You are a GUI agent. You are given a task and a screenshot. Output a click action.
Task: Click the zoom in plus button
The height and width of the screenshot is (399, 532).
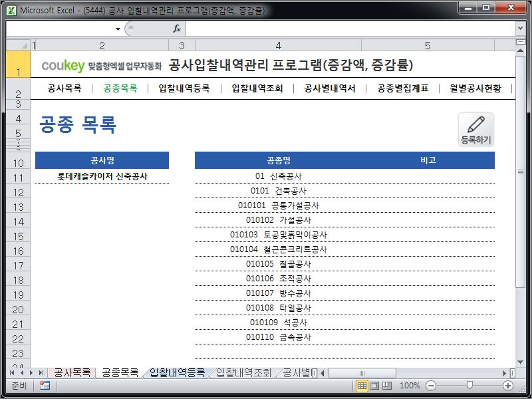(x=508, y=386)
